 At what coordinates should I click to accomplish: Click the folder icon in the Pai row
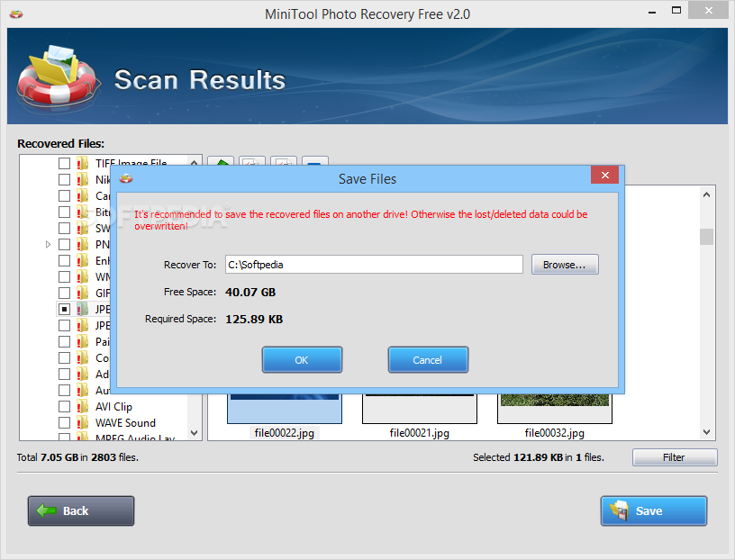click(x=83, y=341)
